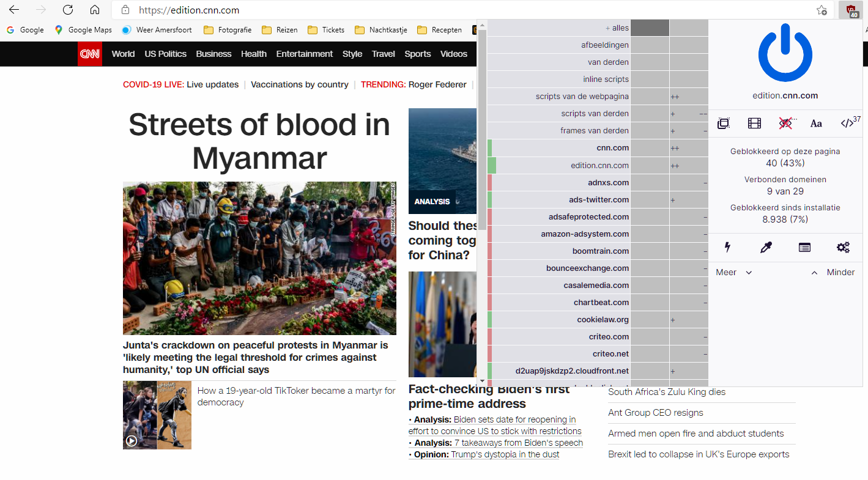Open 'Vaccinations by country' link

click(x=300, y=84)
